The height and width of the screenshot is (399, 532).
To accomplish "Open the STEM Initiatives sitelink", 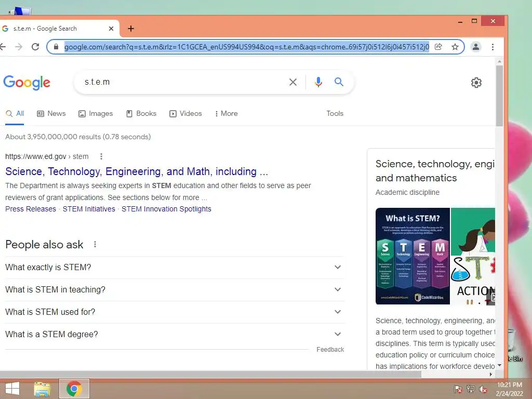I will click(x=89, y=209).
